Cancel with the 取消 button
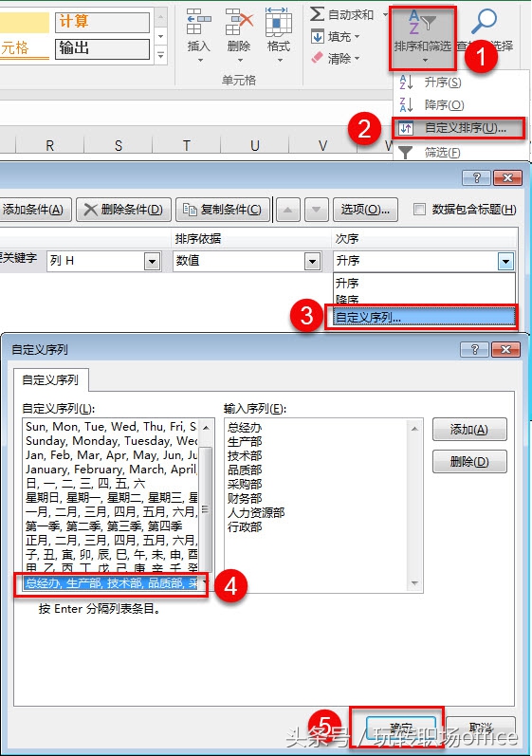Screen dimensions: 532x756 (x=481, y=728)
